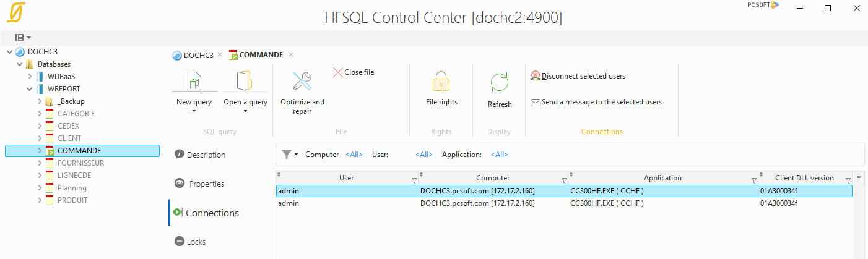Image resolution: width=868 pixels, height=259 pixels.
Task: Click the User column filter icon
Action: 414,180
